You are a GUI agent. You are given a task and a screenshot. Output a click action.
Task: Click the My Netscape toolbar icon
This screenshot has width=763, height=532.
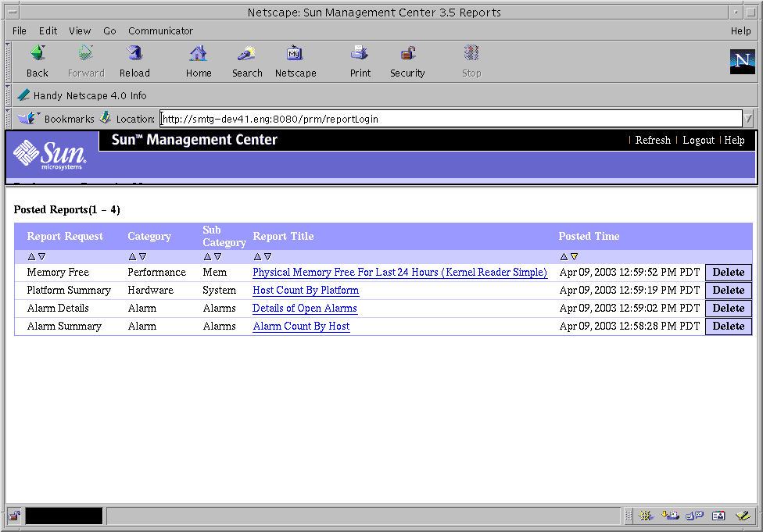tap(295, 53)
